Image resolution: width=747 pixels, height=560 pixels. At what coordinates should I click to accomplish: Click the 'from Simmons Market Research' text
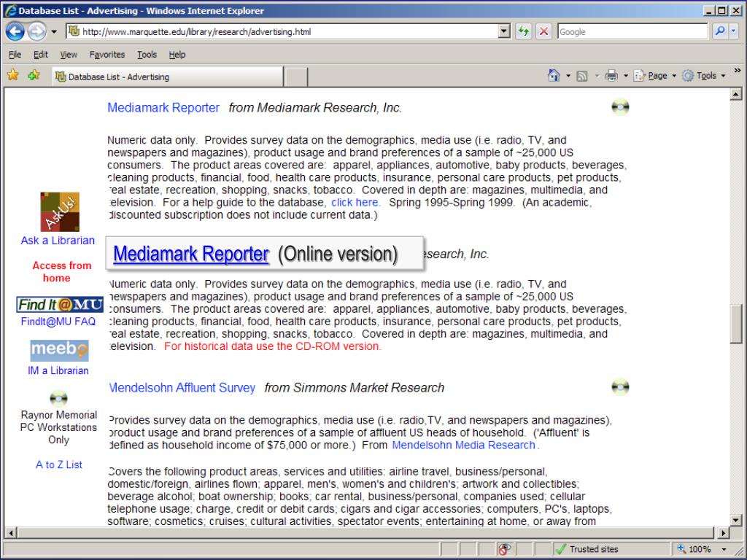pos(355,388)
